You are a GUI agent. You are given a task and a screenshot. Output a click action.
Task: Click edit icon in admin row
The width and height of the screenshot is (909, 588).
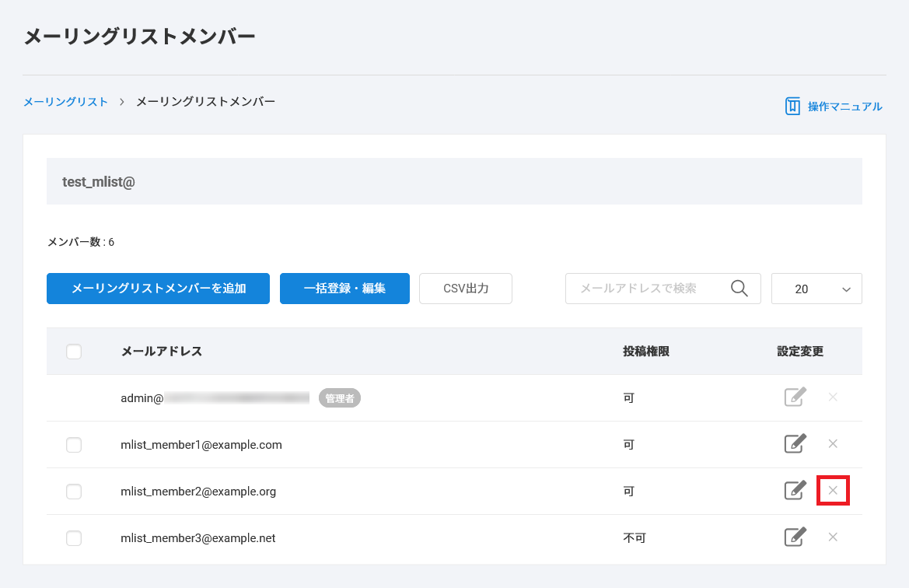click(x=794, y=397)
